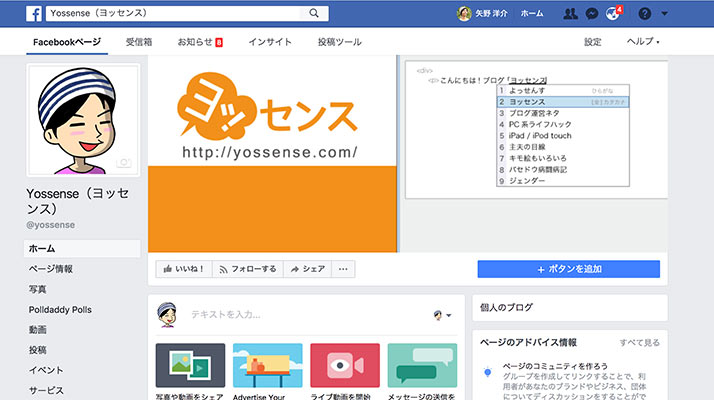Click the ボタンを追加 button
Screen dimensions: 714x400
coord(569,269)
